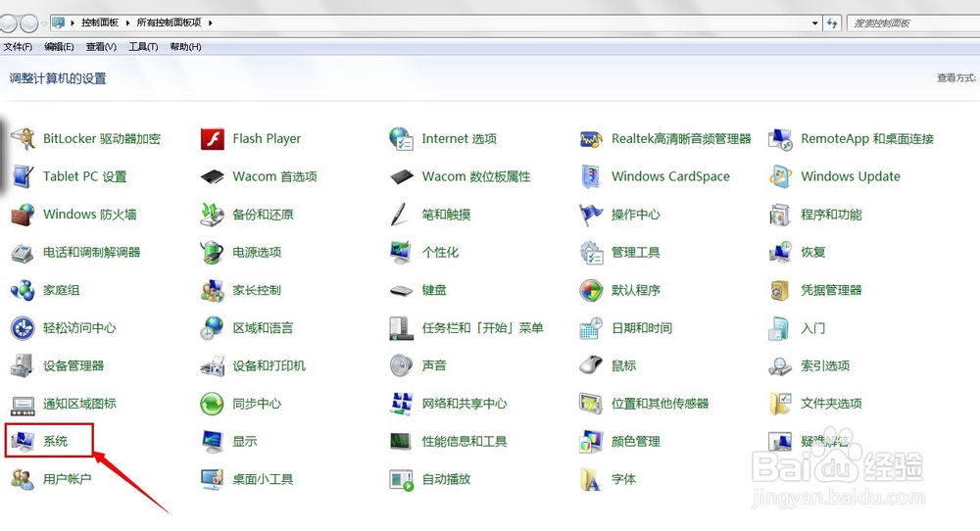Open the Flash Player icon
980x531 pixels.
tap(213, 139)
